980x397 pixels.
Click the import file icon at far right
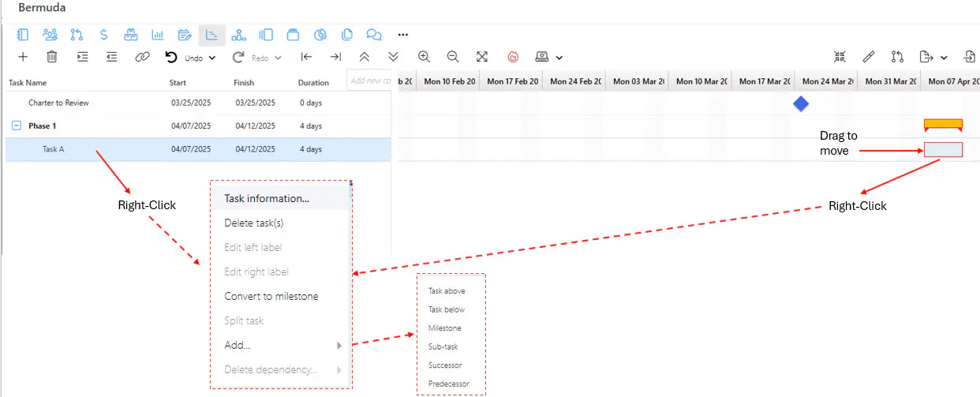point(970,57)
